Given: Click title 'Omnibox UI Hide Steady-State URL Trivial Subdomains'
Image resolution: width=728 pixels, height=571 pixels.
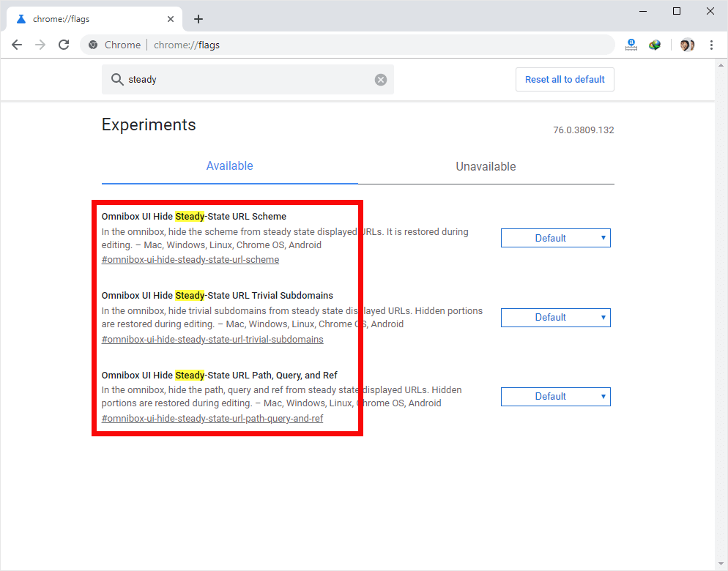Looking at the screenshot, I should [x=218, y=296].
